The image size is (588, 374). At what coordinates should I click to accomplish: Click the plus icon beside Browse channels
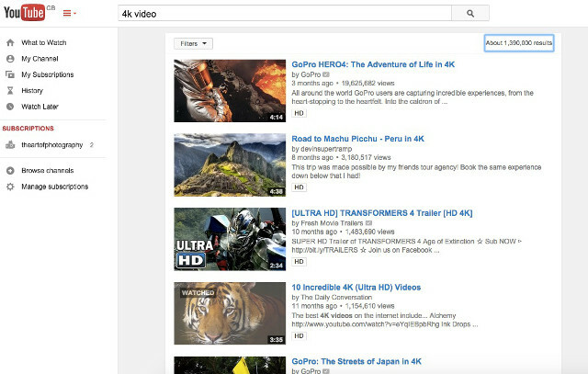10,170
